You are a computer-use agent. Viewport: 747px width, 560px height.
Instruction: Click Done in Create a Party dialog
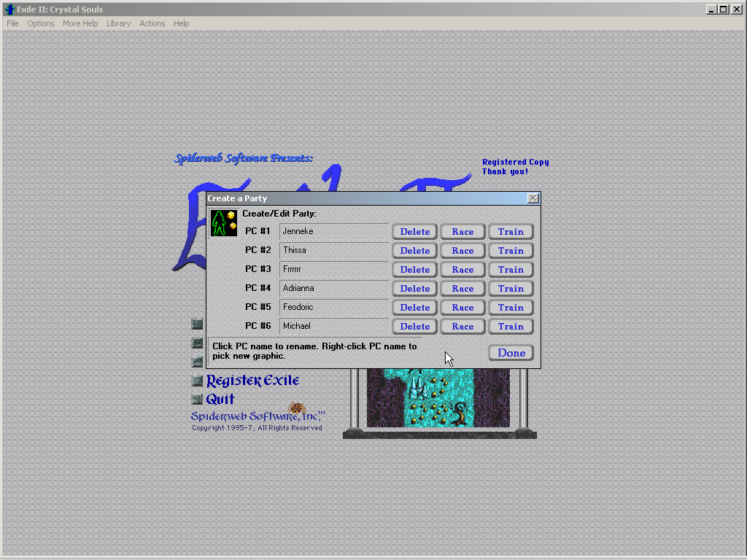(511, 353)
